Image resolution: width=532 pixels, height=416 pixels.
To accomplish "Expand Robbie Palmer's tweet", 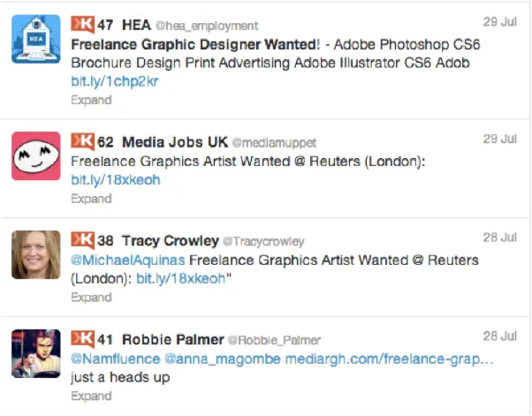I will point(91,397).
